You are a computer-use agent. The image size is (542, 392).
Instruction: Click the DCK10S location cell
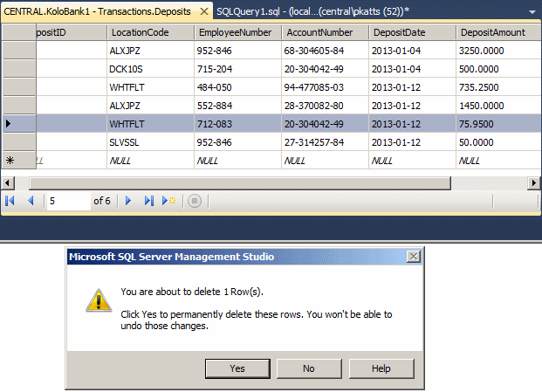coord(150,69)
